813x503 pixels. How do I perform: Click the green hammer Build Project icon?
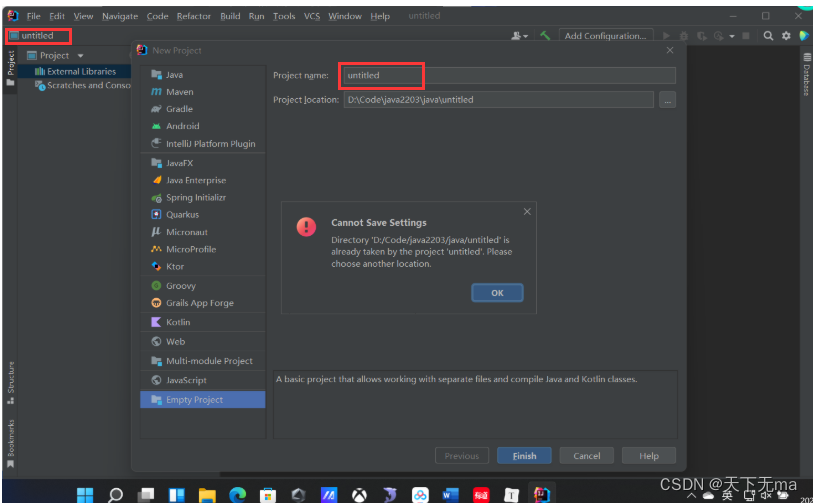tap(545, 35)
